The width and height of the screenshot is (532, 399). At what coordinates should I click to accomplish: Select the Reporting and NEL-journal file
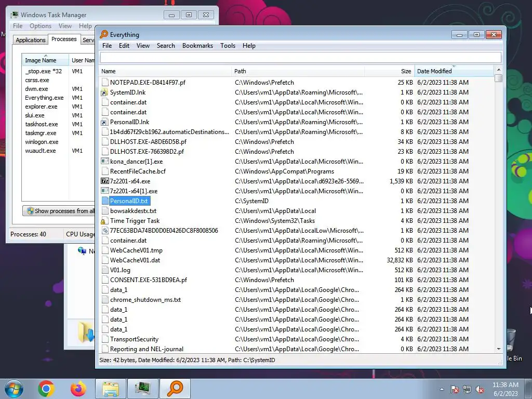pyautogui.click(x=147, y=349)
